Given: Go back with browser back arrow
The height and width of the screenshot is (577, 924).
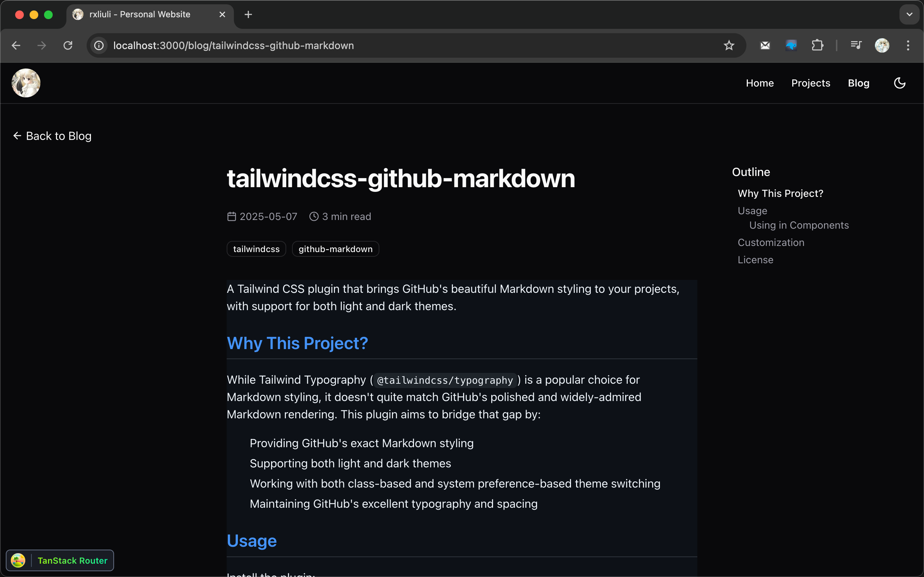Looking at the screenshot, I should tap(16, 45).
